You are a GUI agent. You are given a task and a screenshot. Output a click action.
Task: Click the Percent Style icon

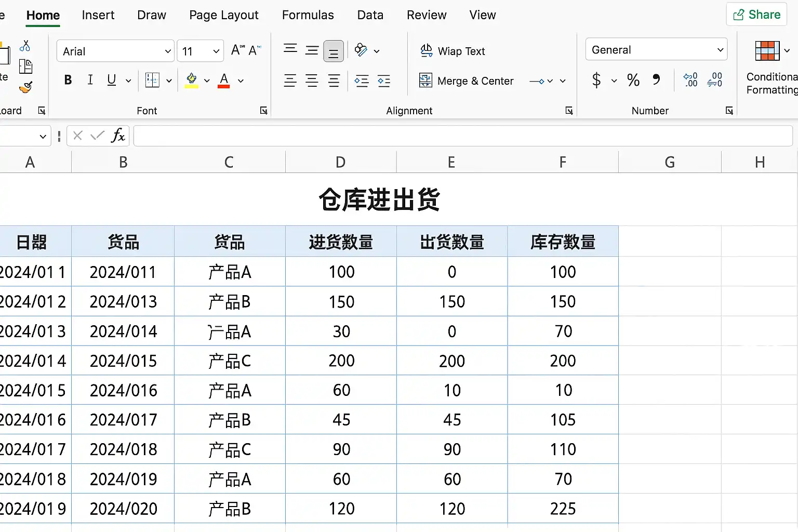[633, 79]
